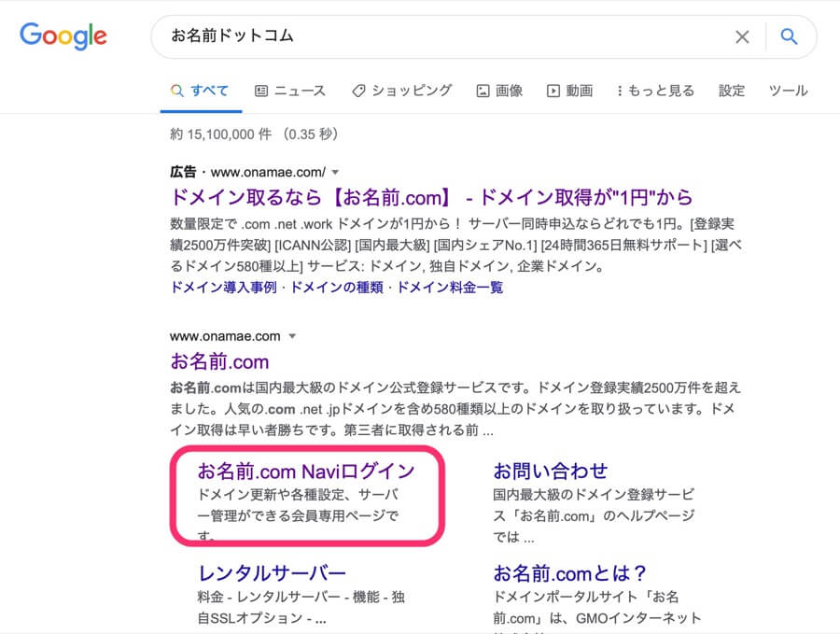Open the お名前.com organic result title
840x634 pixels.
219,361
